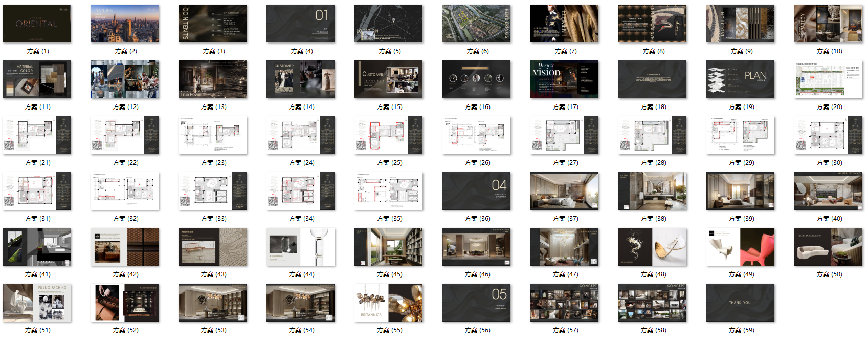Open the ORIENTAL cover thumbnail 方案 (1)
Screen dimensions: 868x341
[37, 24]
